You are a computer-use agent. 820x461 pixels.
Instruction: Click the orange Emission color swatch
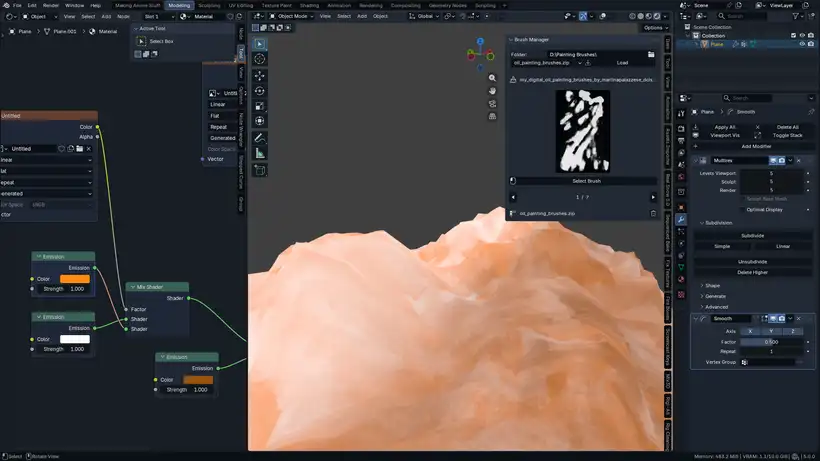[x=75, y=279]
